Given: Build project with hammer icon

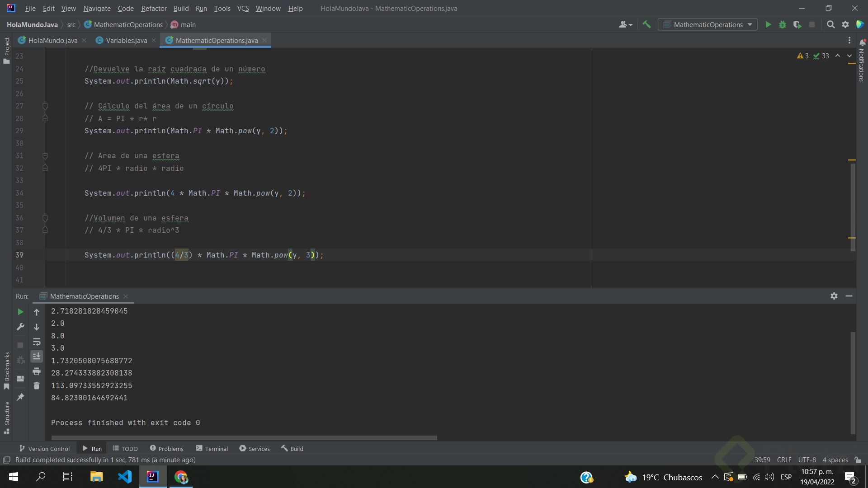Looking at the screenshot, I should click(646, 24).
